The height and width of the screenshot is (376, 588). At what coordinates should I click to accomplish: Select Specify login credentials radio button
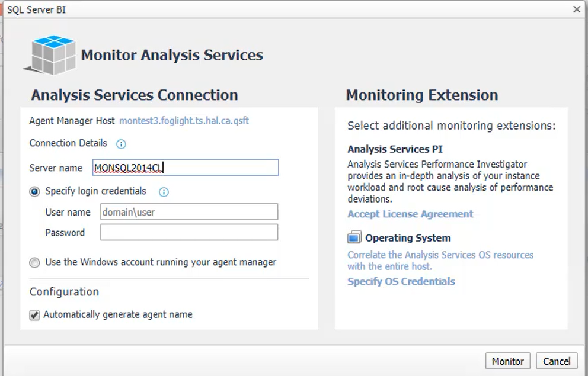[34, 192]
